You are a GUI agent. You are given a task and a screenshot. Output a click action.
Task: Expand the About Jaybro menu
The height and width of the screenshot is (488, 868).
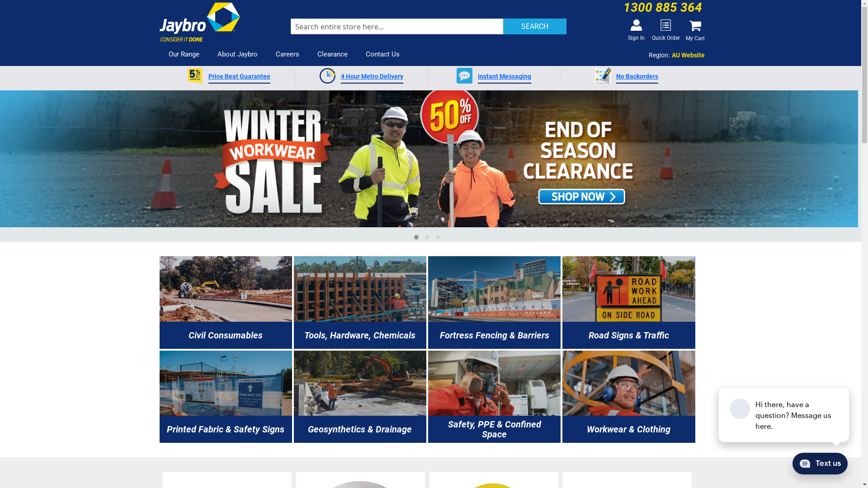[x=237, y=54]
